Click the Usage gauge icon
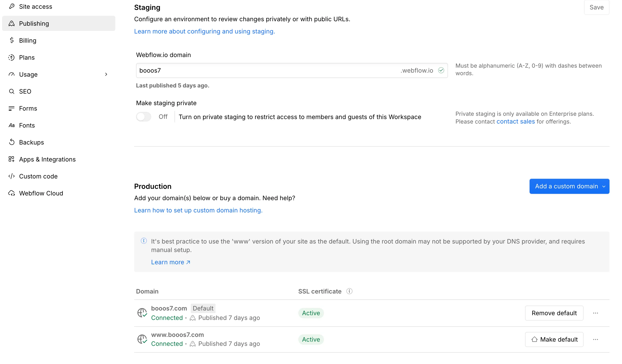The height and width of the screenshot is (364, 622). click(12, 74)
